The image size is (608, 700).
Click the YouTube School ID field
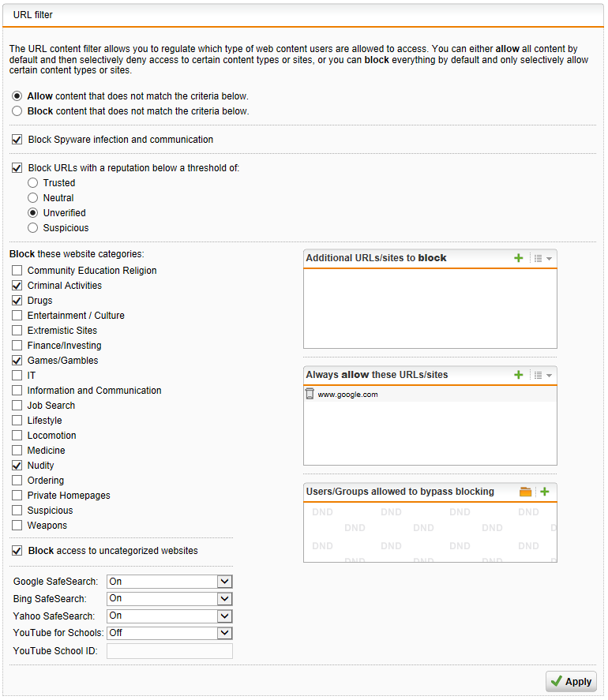[x=169, y=650]
